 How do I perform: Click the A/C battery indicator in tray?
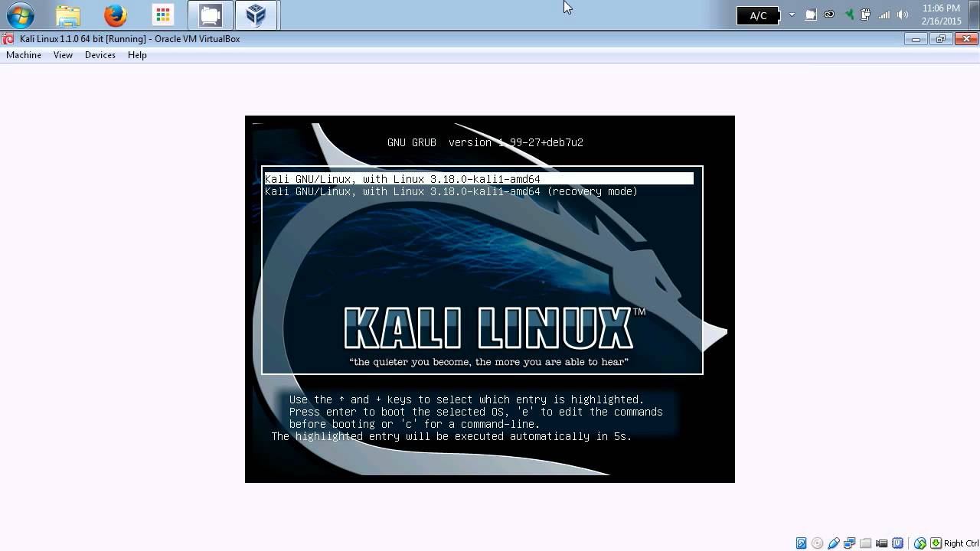[758, 15]
